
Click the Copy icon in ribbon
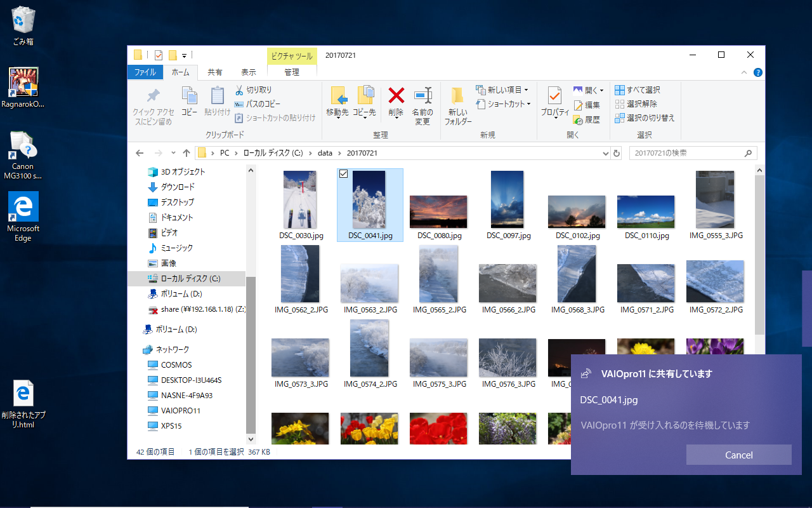coord(189,95)
